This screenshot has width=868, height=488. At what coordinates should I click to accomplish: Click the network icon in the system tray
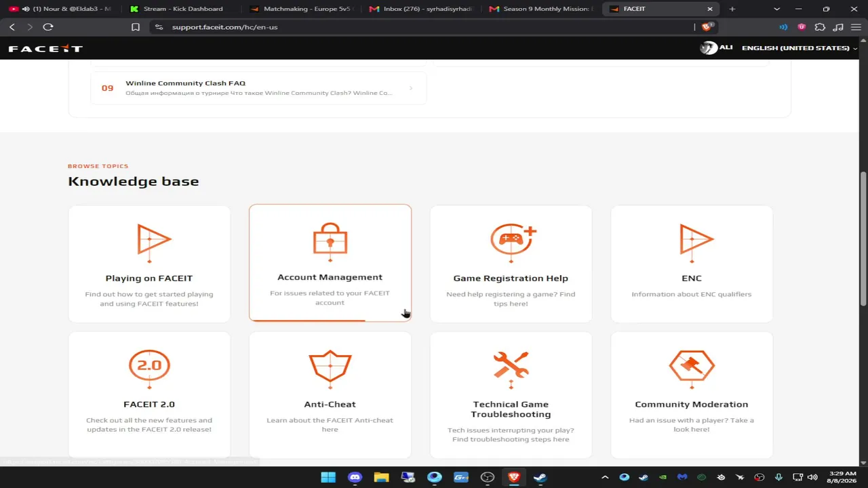tap(798, 477)
